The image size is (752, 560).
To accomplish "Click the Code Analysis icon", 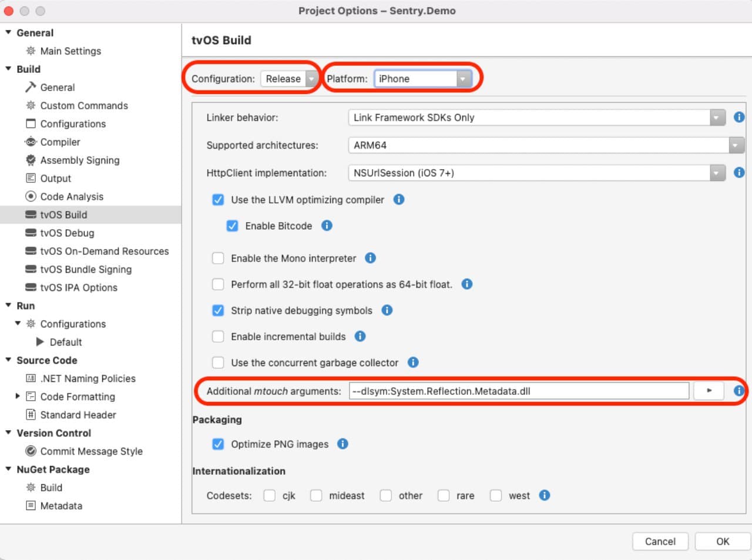I will (31, 196).
